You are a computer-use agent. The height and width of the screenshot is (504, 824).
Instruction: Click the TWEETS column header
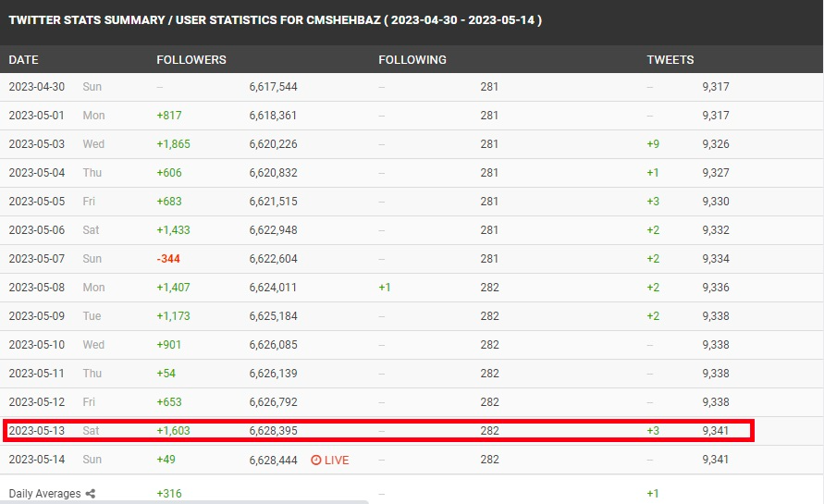(670, 59)
